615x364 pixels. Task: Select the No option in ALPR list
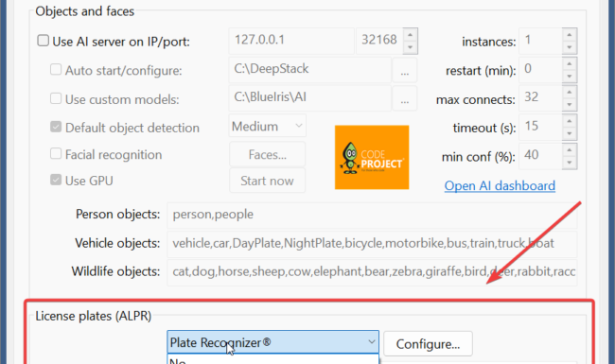point(273,359)
